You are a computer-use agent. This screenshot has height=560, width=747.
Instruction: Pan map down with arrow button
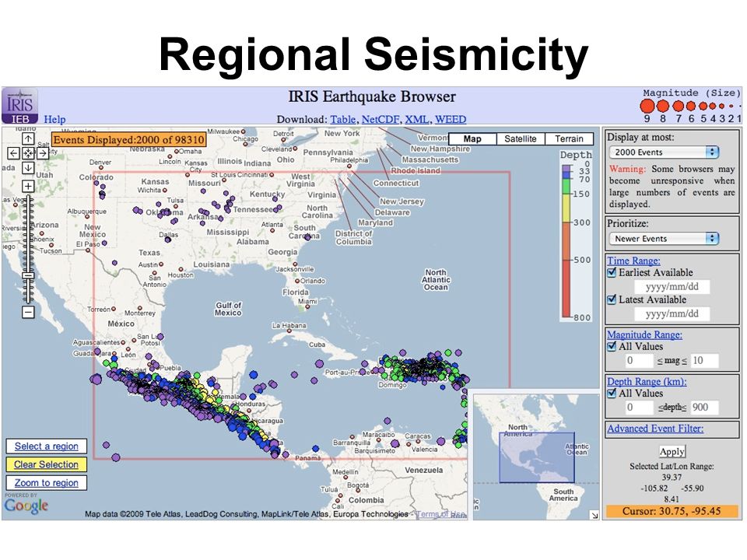(x=28, y=168)
